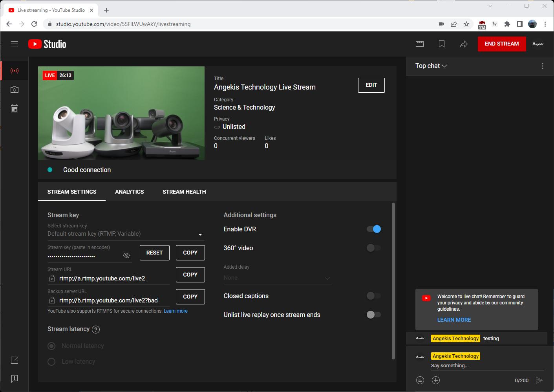Open the Added delay dropdown

click(x=327, y=278)
